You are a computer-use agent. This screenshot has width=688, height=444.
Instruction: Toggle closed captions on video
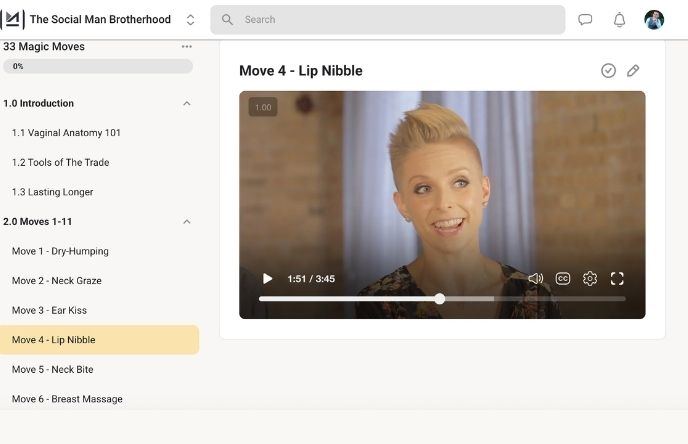tap(563, 279)
